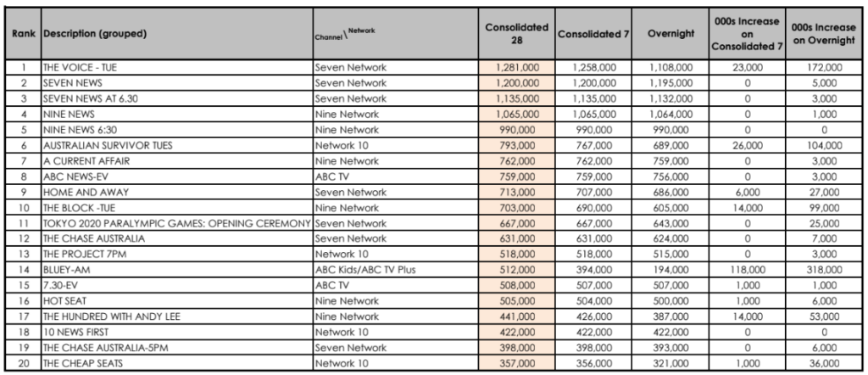
Task: Select BLUEY-AM program cell
Action: pos(176,270)
